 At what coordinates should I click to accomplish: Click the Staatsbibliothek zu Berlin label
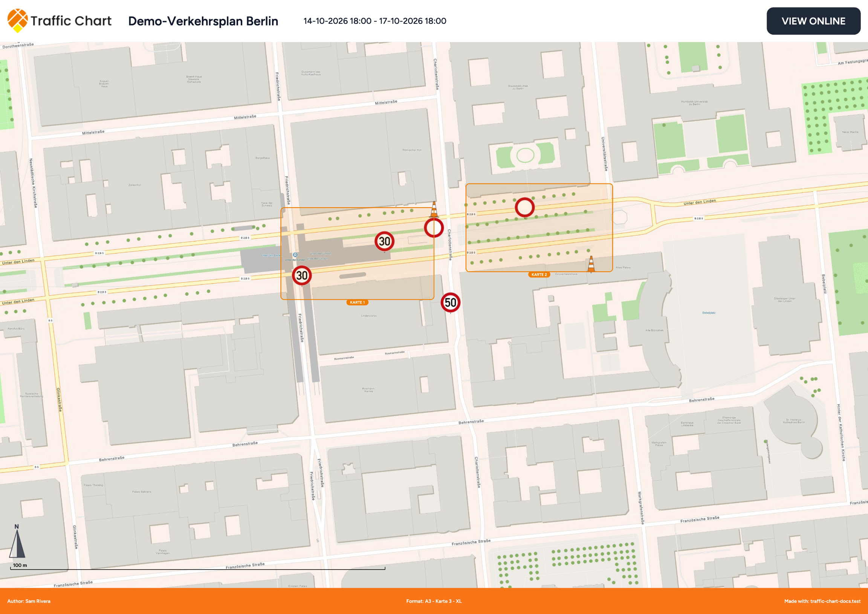[518, 87]
